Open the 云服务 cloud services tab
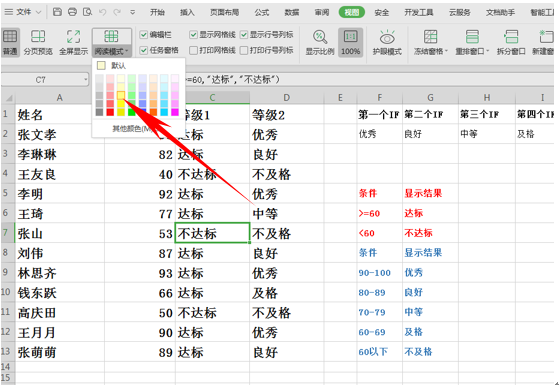Viewport: 559px width, 385px height. (x=460, y=12)
